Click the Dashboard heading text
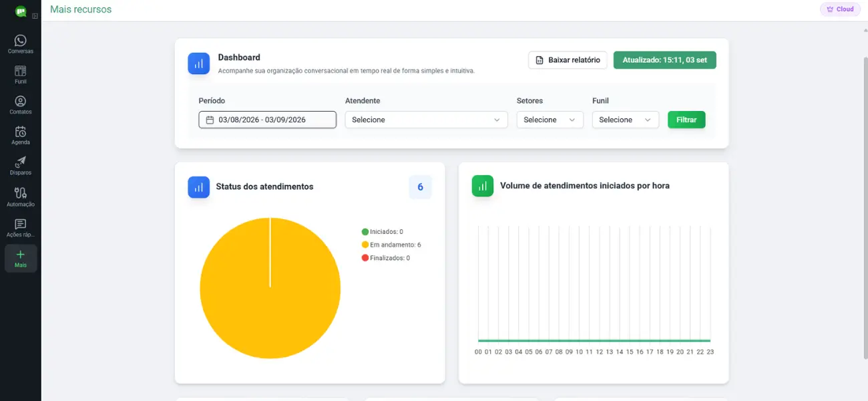Screen dimensions: 868x401 (239, 57)
